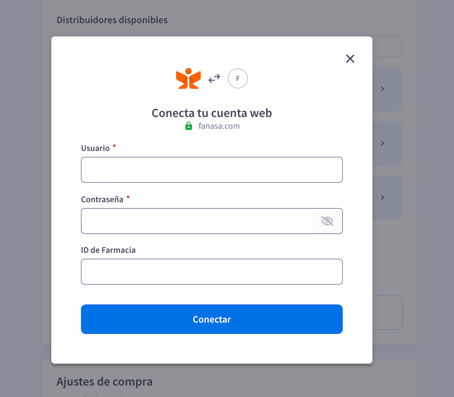454x397 pixels.
Task: Click the Distribuidores disponibles heading
Action: [112, 20]
